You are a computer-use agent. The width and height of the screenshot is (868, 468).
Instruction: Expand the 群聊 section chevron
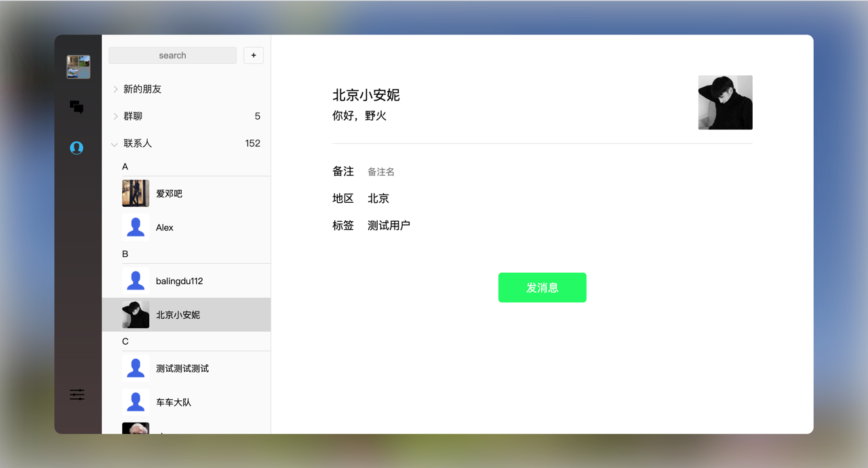[115, 117]
